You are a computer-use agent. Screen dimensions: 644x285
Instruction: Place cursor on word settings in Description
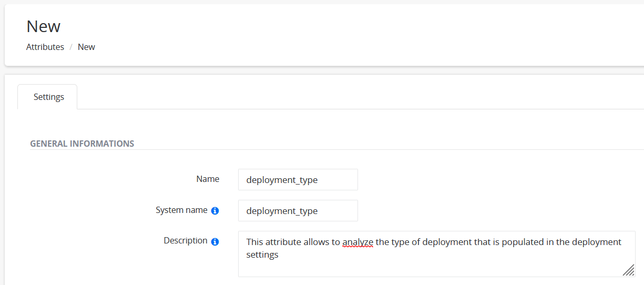262,255
